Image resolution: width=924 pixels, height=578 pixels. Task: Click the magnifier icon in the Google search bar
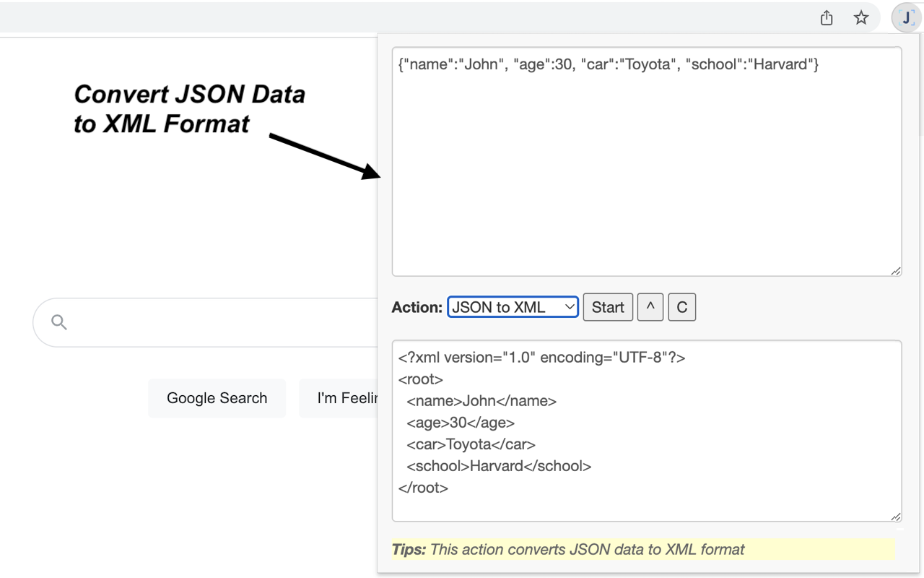pos(58,322)
